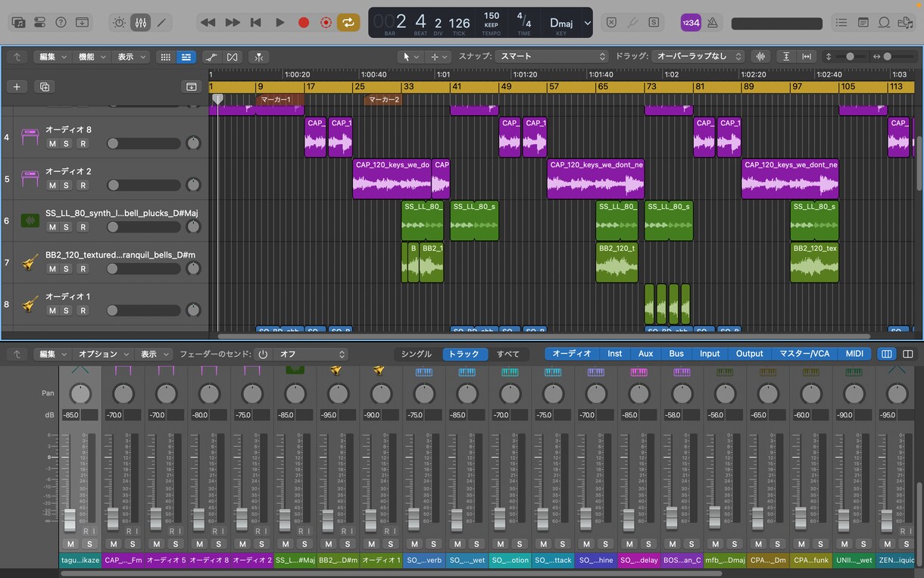The height and width of the screenshot is (578, 924).
Task: Filter mixer by MIDI channel strips
Action: pyautogui.click(x=854, y=354)
